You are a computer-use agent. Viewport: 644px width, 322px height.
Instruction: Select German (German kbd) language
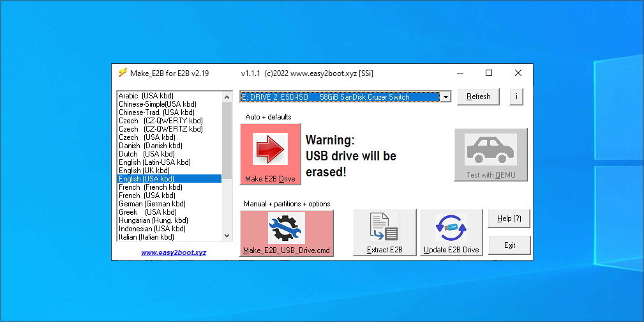pos(169,204)
